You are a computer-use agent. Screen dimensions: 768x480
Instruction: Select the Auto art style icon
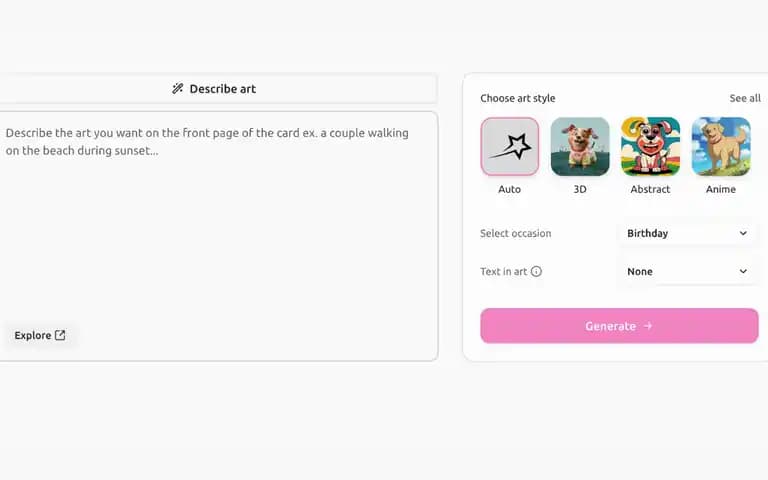point(509,146)
